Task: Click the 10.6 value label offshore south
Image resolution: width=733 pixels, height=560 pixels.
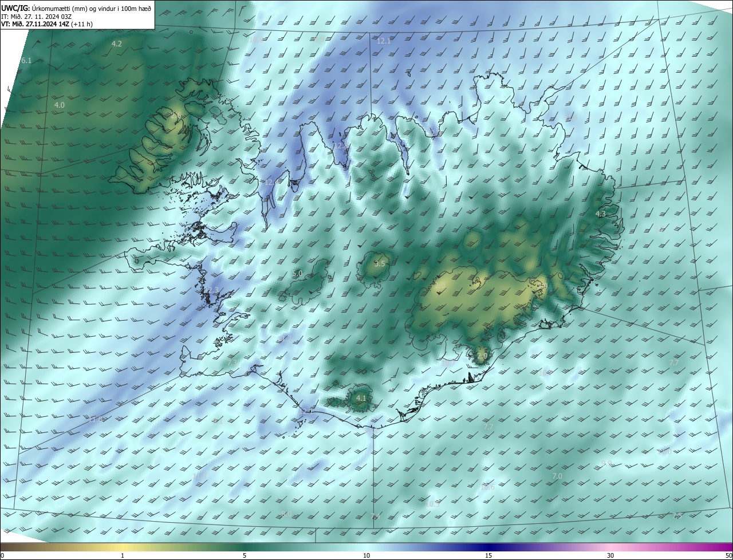Action: coord(487,487)
